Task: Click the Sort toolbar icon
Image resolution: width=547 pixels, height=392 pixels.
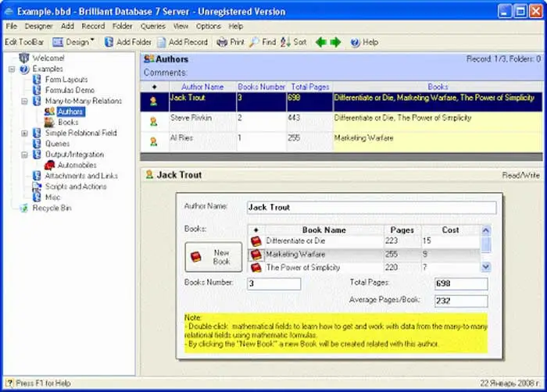Action: tap(286, 42)
